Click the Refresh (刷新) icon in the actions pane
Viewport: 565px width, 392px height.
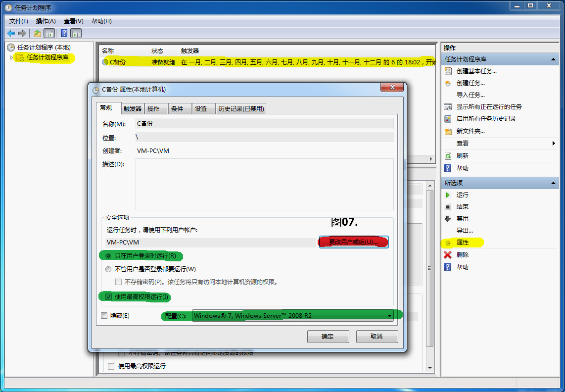[448, 156]
